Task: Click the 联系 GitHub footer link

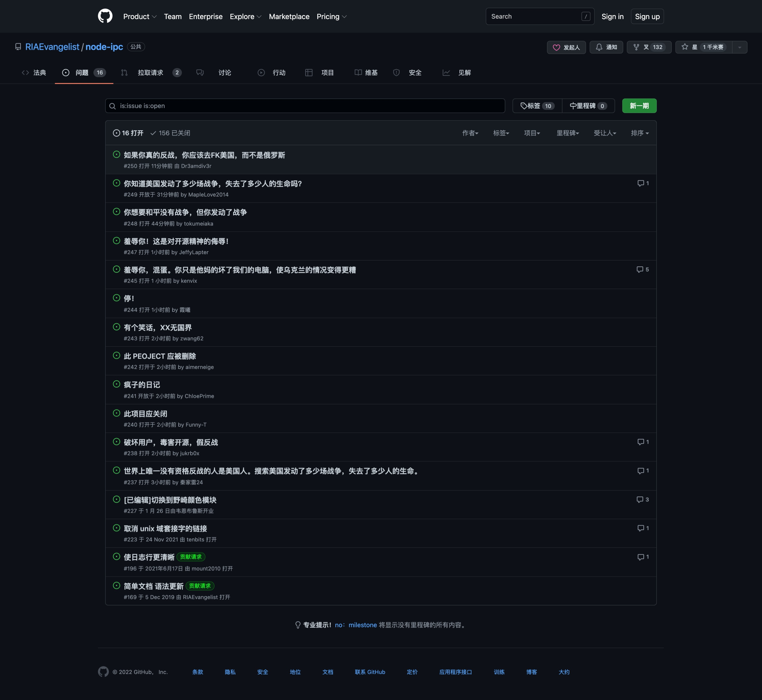Action: [x=370, y=672]
